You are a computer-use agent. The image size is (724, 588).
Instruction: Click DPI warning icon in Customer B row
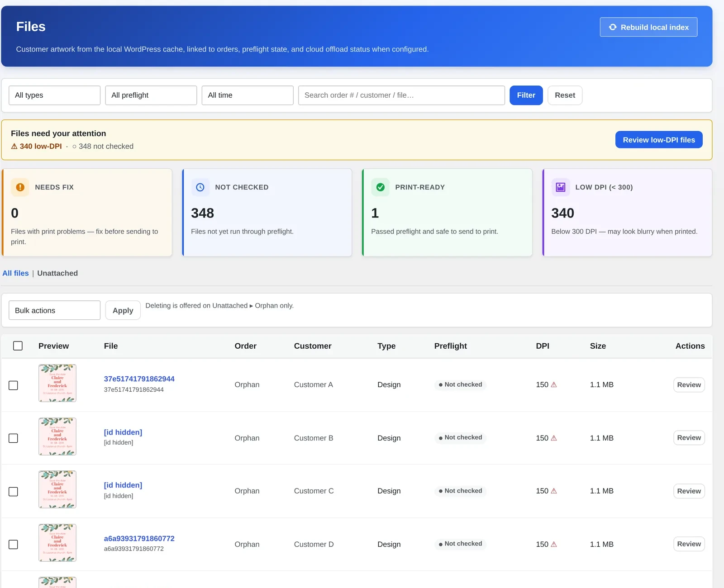coord(554,438)
